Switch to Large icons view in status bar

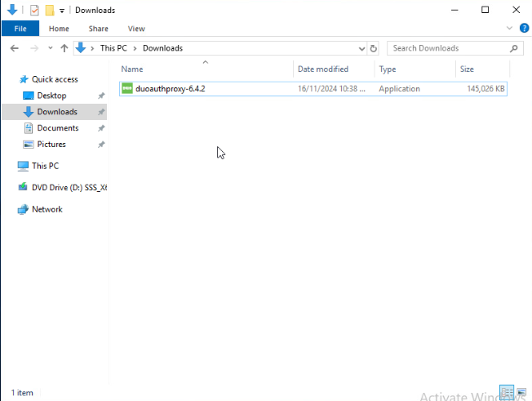pos(521,393)
